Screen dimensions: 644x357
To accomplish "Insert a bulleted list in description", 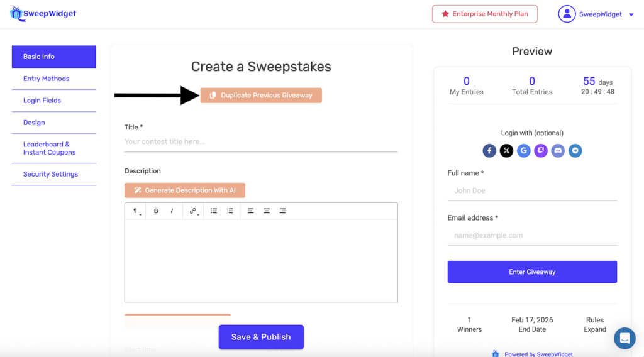I will click(x=214, y=211).
